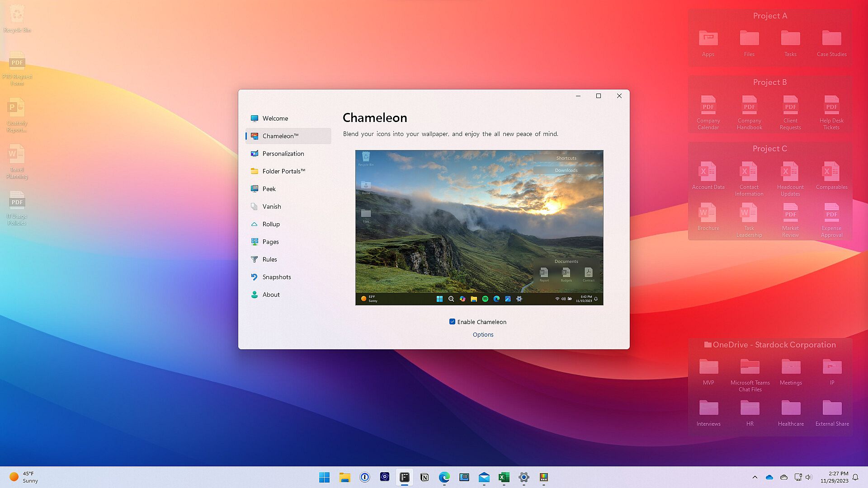Screen dimensions: 868x488
Task: Open the Folder Portals sidebar section
Action: point(283,171)
